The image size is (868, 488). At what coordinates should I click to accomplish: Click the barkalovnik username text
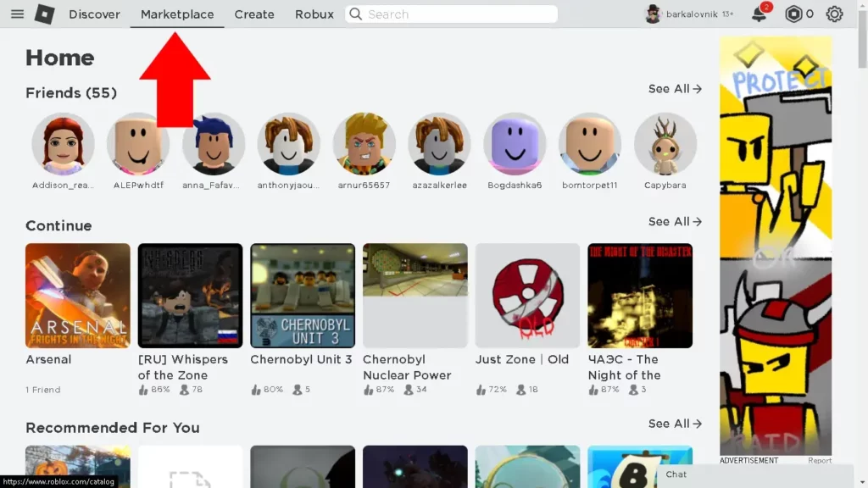[692, 14]
